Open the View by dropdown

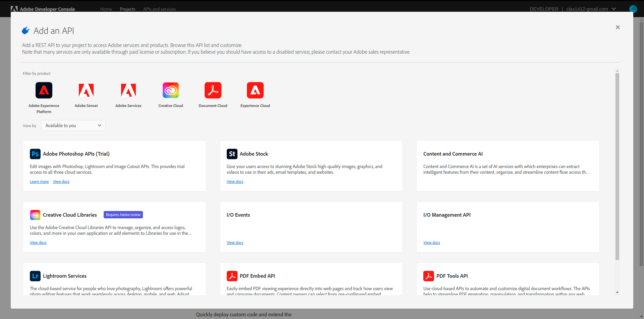coord(73,125)
